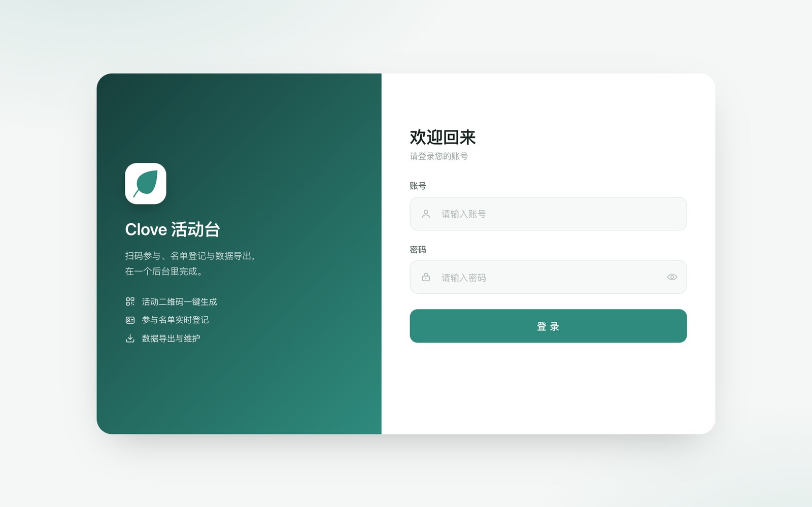This screenshot has height=507, width=812.
Task: Click the lock icon in the password field
Action: pyautogui.click(x=426, y=277)
